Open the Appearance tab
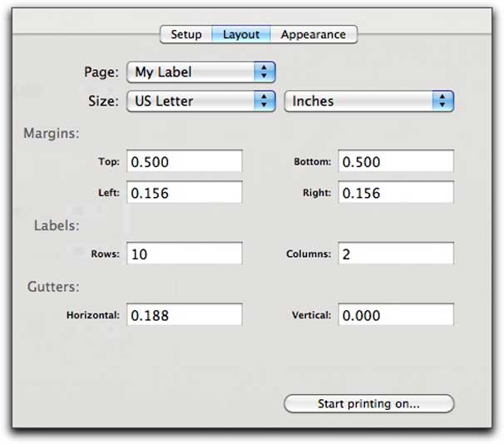 (314, 34)
